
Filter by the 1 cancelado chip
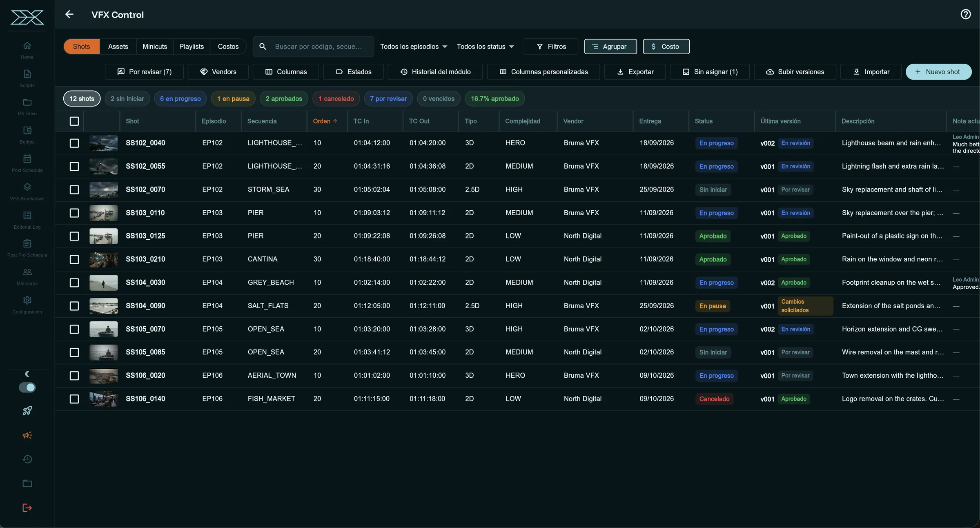pos(336,99)
